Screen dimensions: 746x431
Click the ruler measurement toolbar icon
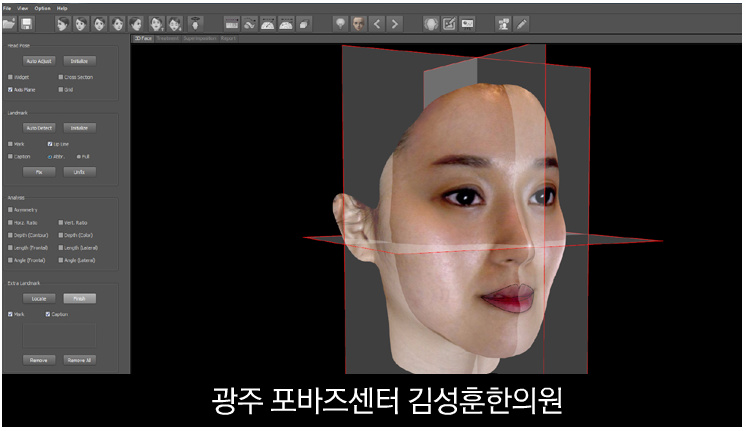(232, 24)
